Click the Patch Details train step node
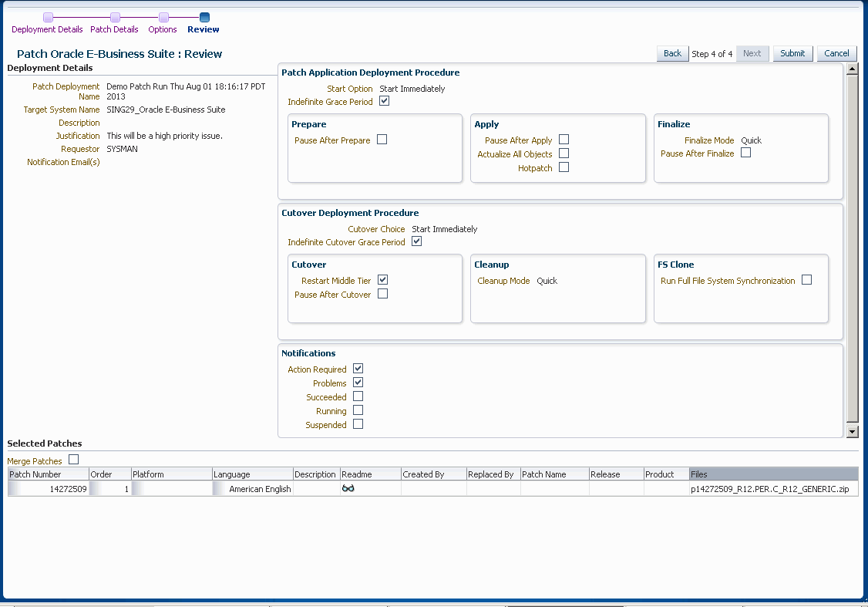The height and width of the screenshot is (607, 868). [115, 18]
